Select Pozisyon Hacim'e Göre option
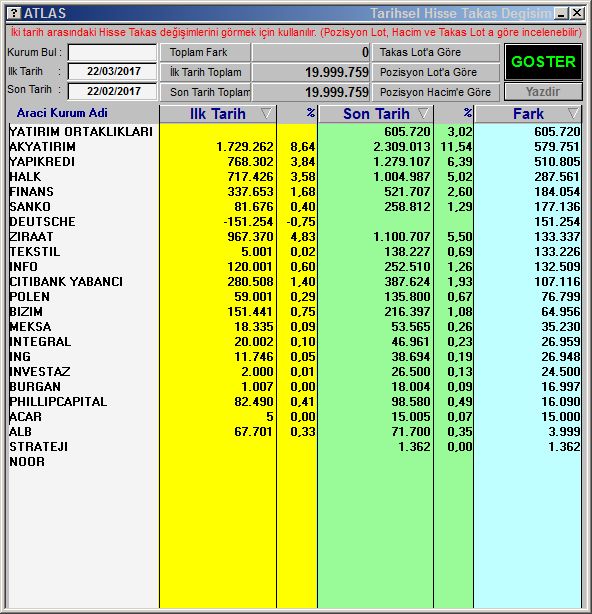592x614 pixels. (436, 92)
